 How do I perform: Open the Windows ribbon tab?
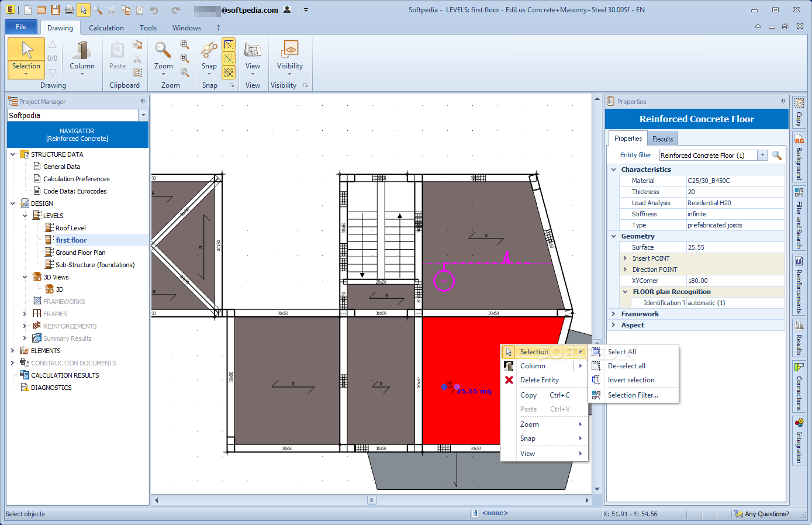[x=186, y=27]
